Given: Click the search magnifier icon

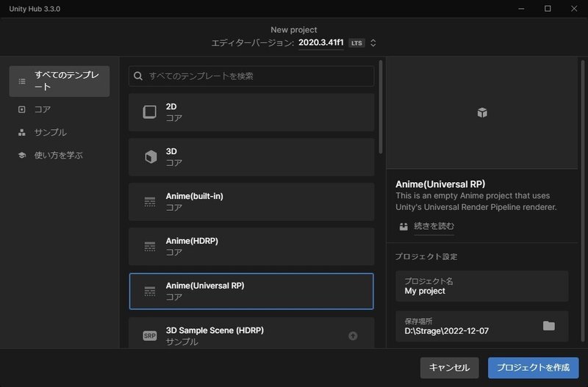Looking at the screenshot, I should click(138, 76).
